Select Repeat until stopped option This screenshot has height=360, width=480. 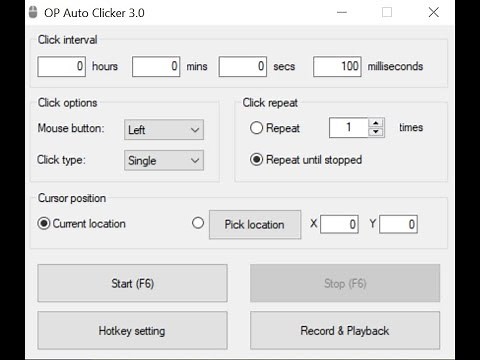point(256,159)
